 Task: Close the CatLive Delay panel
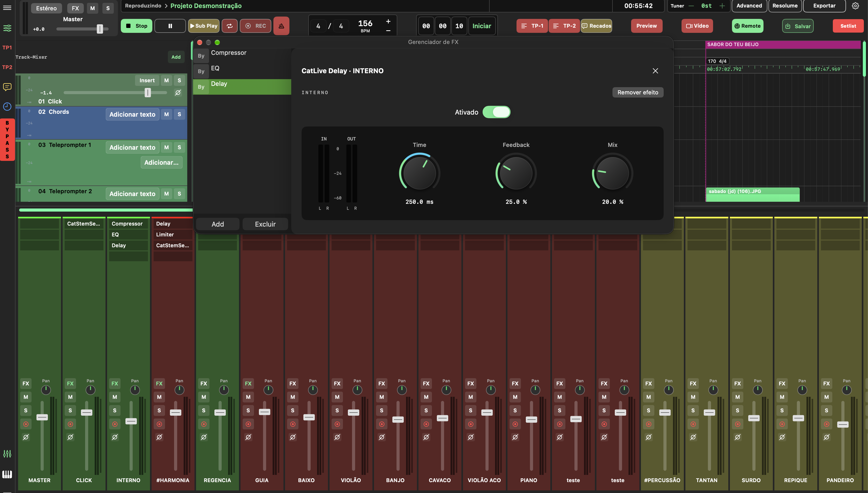(x=655, y=71)
